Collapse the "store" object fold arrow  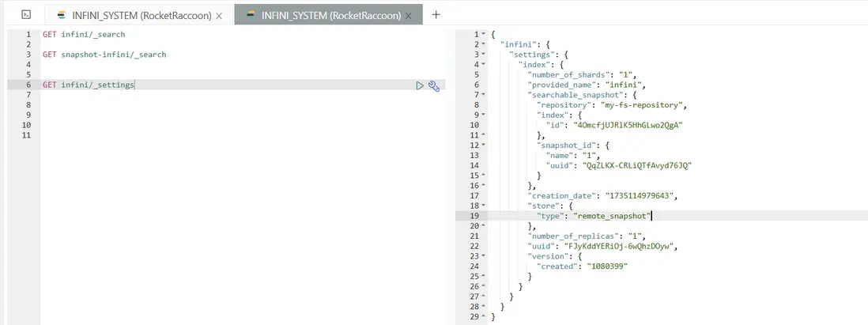coord(484,206)
